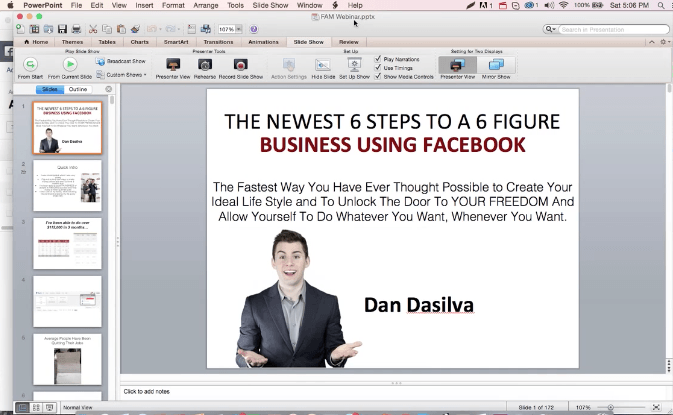Click the Open file folder icon
The image size is (673, 415).
[x=49, y=29]
